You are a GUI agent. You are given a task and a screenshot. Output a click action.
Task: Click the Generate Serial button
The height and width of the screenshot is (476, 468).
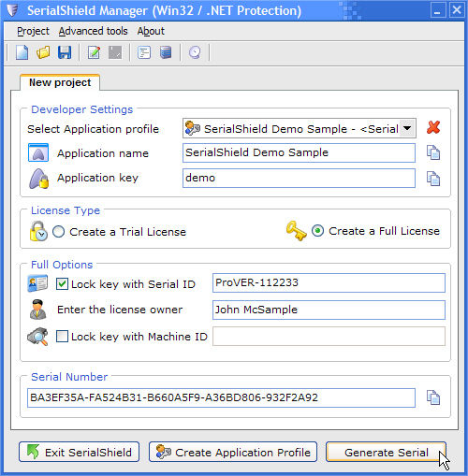point(386,452)
